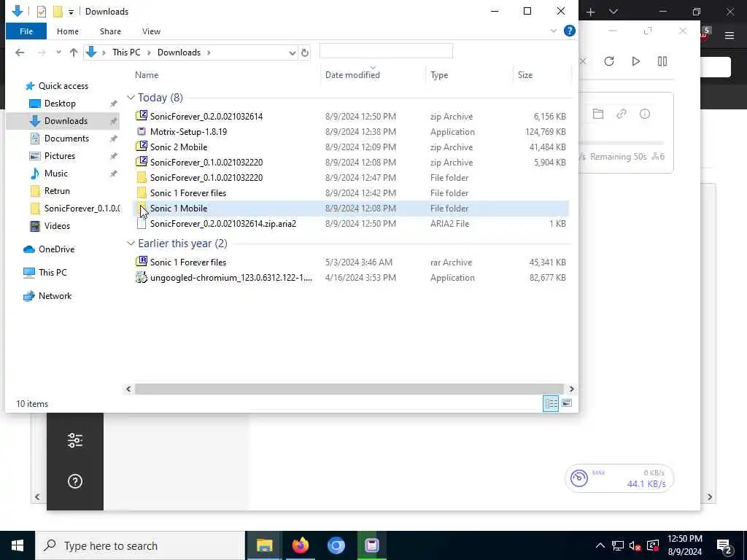Select Pictures in navigation pane
Image resolution: width=747 pixels, height=560 pixels.
[60, 156]
